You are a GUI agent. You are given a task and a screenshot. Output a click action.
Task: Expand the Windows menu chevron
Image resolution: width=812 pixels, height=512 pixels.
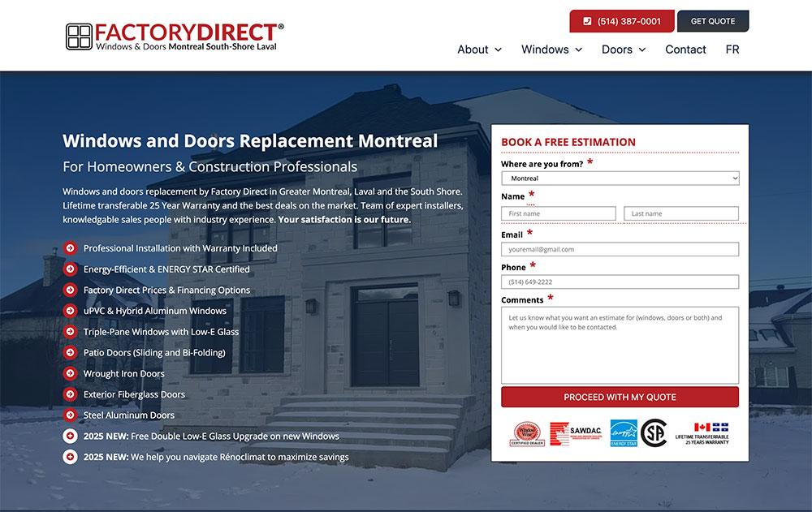pos(578,49)
